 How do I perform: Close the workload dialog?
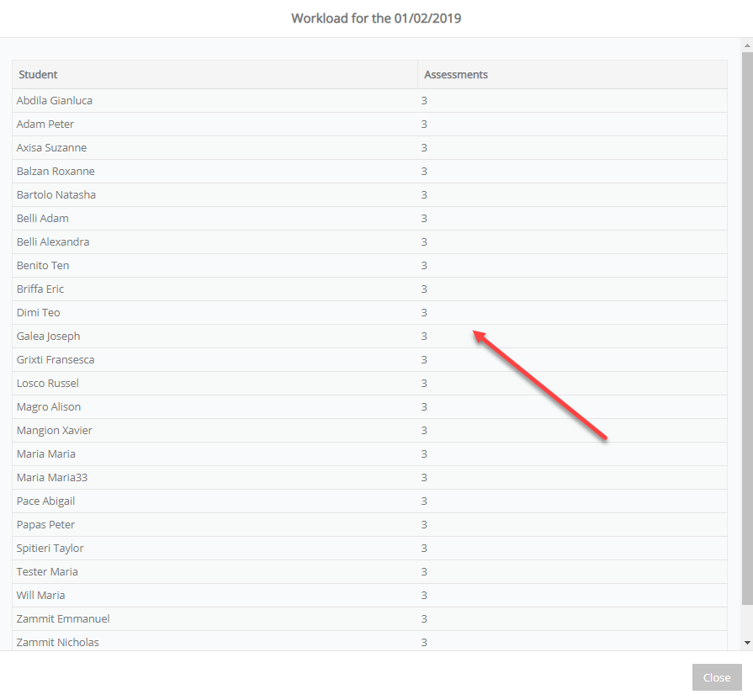717,677
